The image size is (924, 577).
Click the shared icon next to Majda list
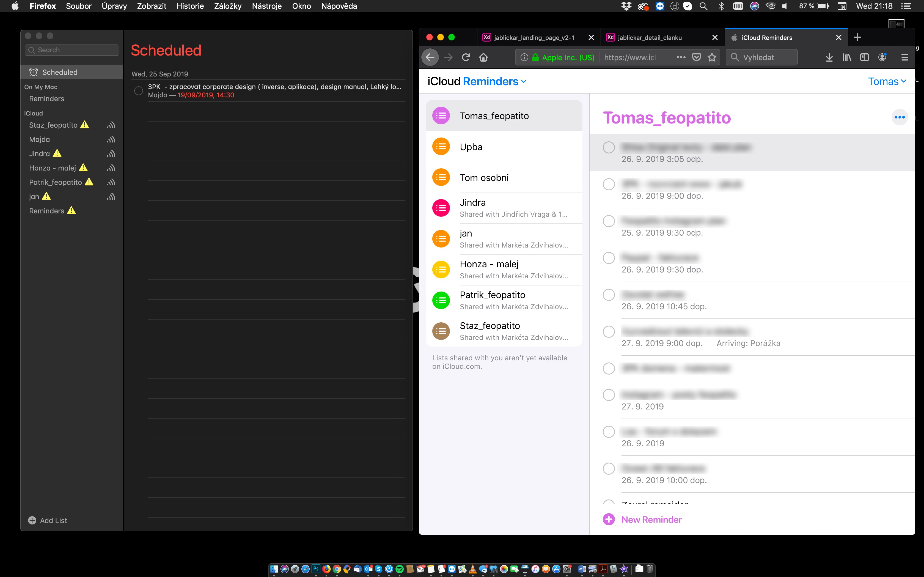point(111,139)
